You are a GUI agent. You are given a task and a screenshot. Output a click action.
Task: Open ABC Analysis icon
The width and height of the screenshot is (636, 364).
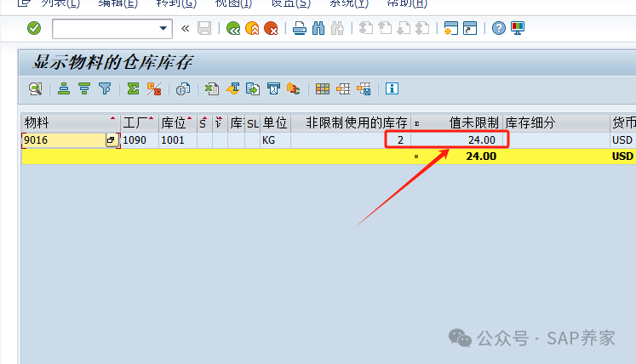293,88
